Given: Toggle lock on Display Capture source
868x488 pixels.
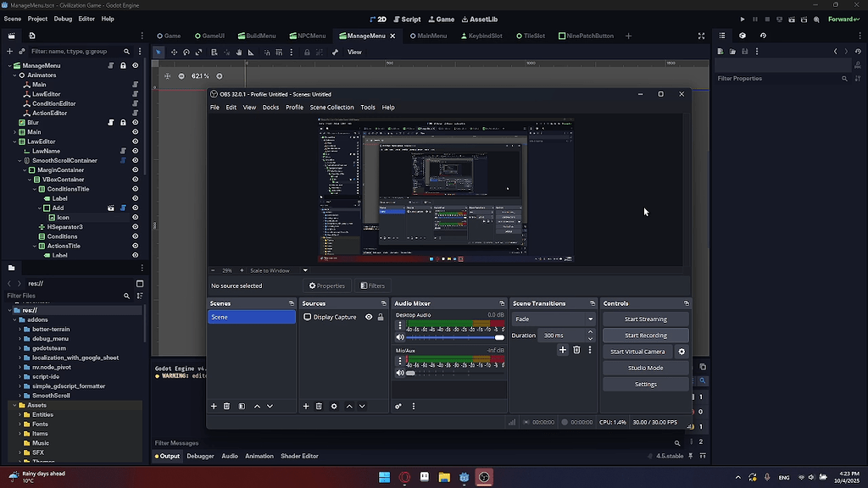Looking at the screenshot, I should click(381, 317).
